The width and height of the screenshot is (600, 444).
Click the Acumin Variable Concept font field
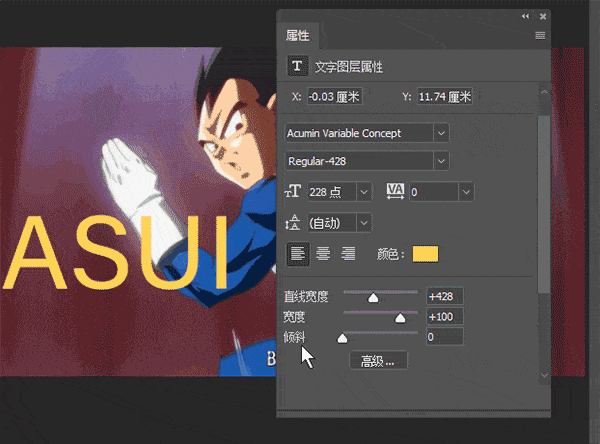[359, 133]
